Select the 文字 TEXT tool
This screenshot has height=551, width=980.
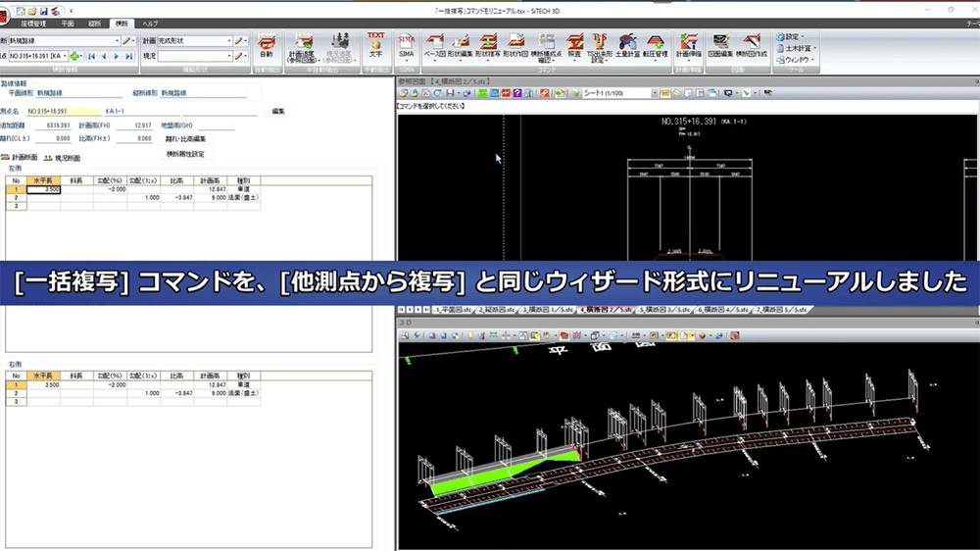(375, 46)
